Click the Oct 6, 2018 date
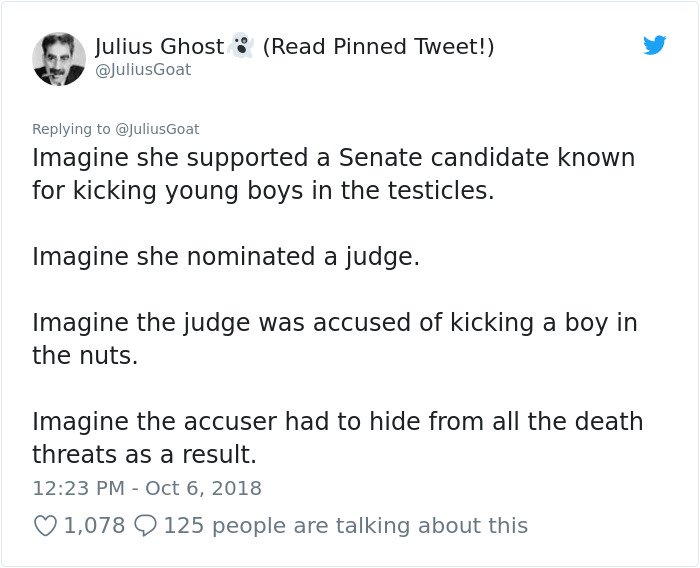The width and height of the screenshot is (700, 568). click(203, 488)
